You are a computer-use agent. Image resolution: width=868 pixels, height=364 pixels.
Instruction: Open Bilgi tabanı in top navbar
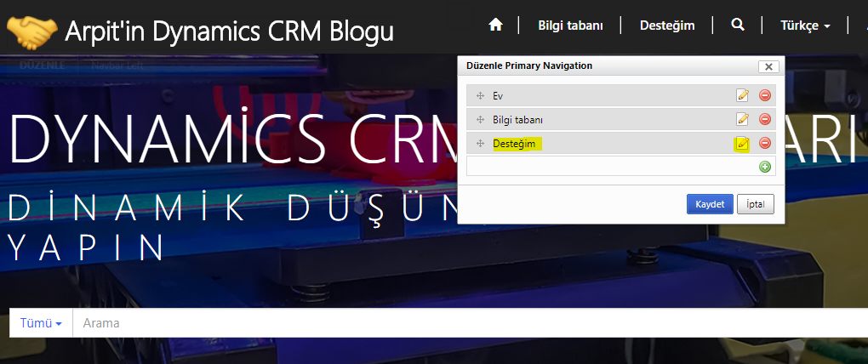[x=570, y=26]
